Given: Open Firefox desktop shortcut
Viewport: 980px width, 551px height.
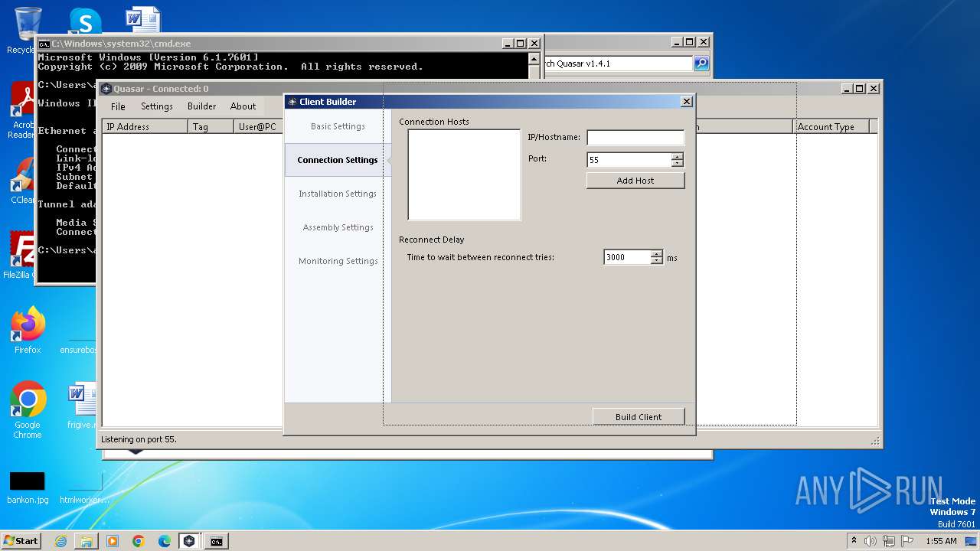Looking at the screenshot, I should tap(28, 331).
